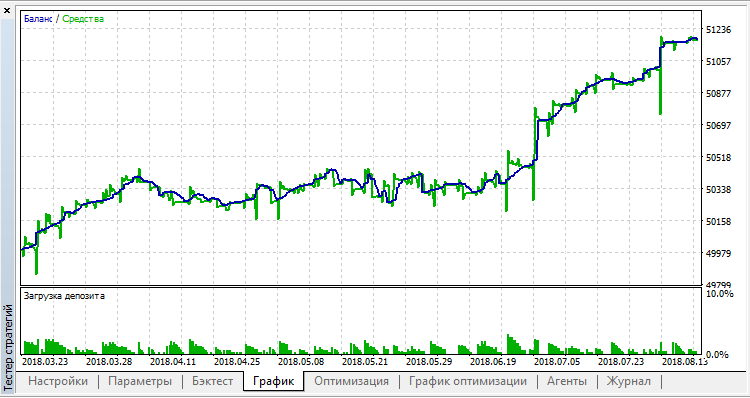Click the 50338 axis value

pyautogui.click(x=718, y=189)
